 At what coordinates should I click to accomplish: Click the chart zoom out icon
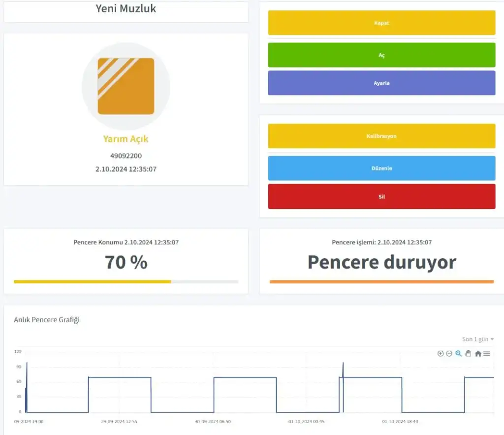point(449,354)
